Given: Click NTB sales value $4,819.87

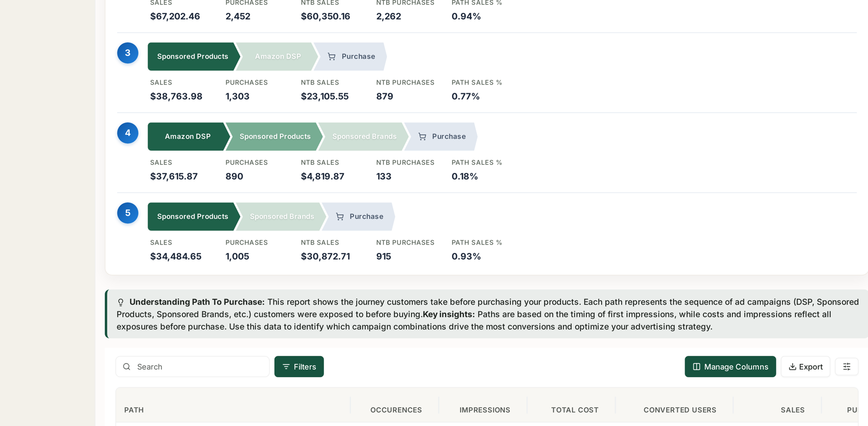Looking at the screenshot, I should pos(323,177).
